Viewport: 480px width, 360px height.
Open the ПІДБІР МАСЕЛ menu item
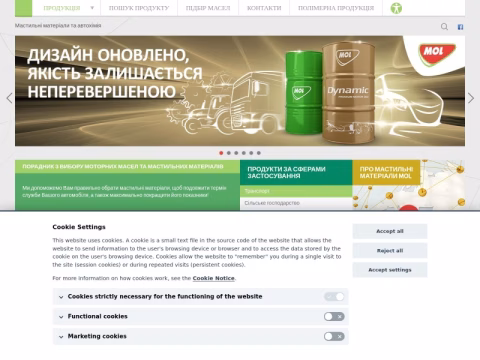[208, 8]
